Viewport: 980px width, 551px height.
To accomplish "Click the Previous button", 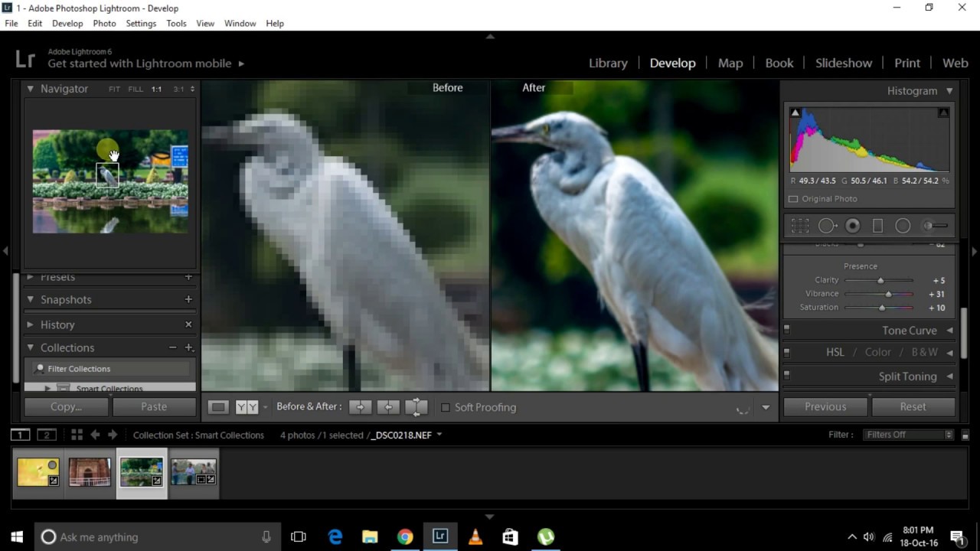I will (x=825, y=406).
